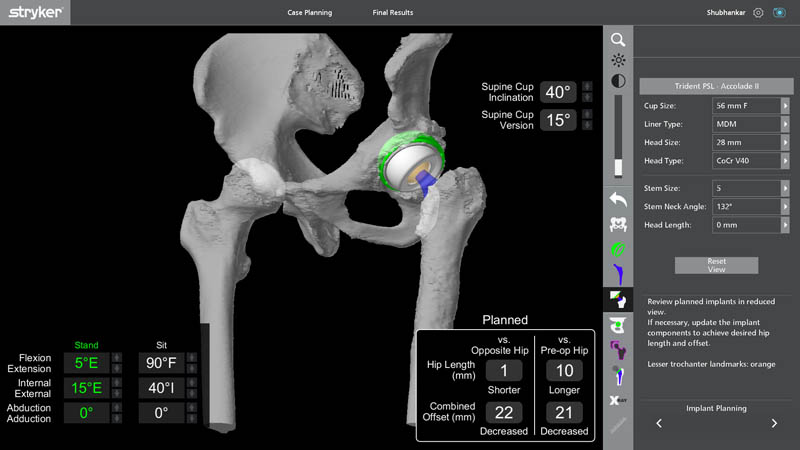Open the brightness adjustment sun icon

(x=618, y=60)
